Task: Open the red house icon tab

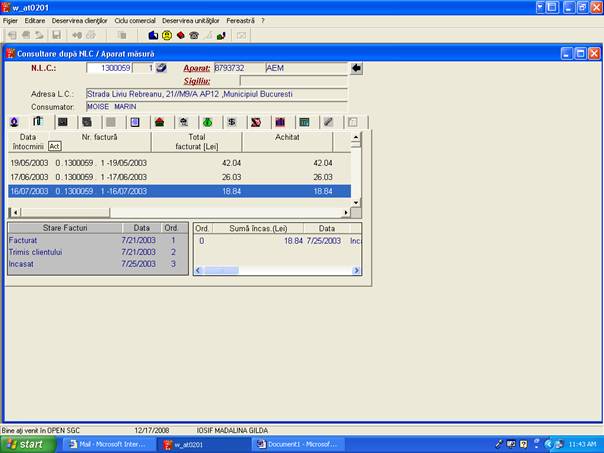Action: [159, 121]
